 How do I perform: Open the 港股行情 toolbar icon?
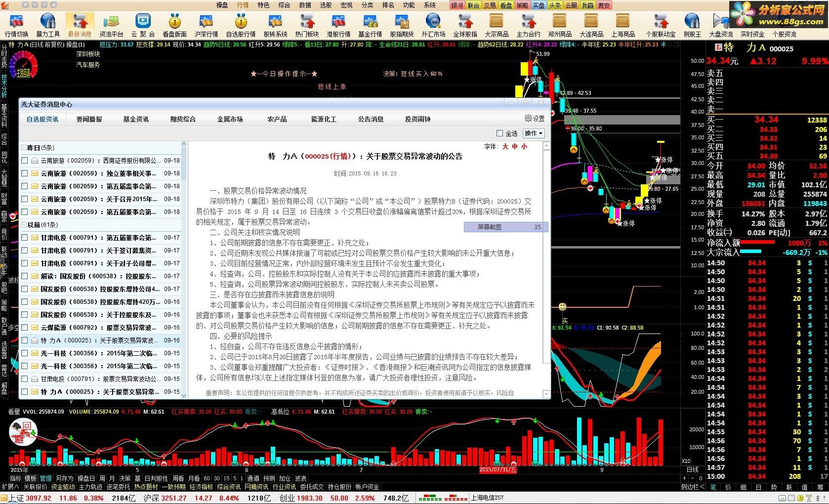pos(338,26)
